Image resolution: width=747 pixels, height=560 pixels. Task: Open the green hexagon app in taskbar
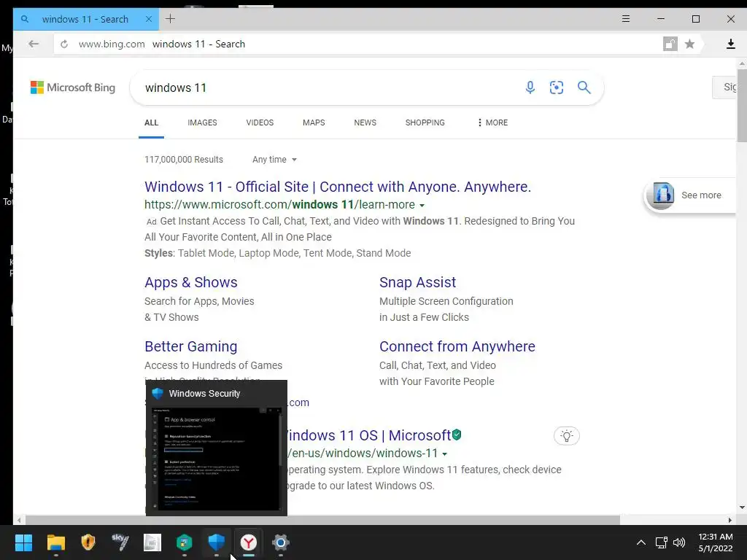click(x=185, y=542)
